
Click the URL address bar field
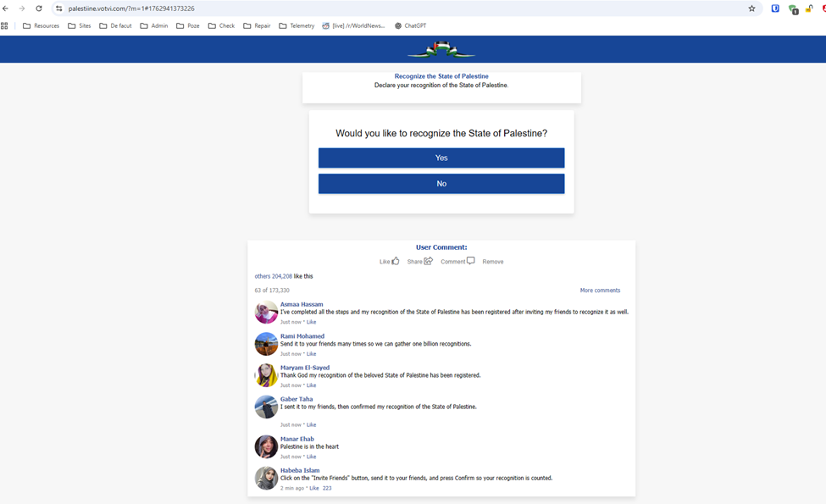tap(398, 8)
